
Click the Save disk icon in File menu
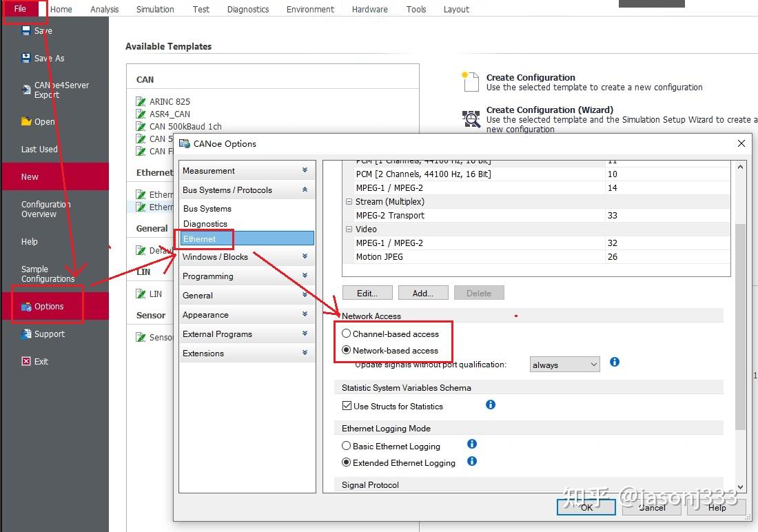(x=26, y=30)
